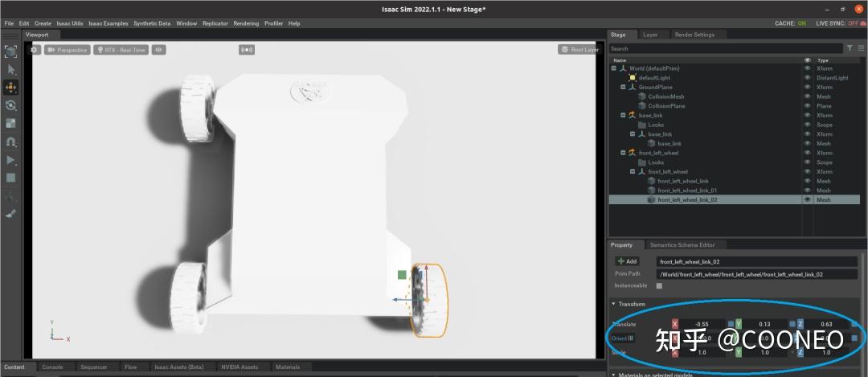Switch to the Render Settings tab
This screenshot has width=868, height=377.
click(694, 35)
